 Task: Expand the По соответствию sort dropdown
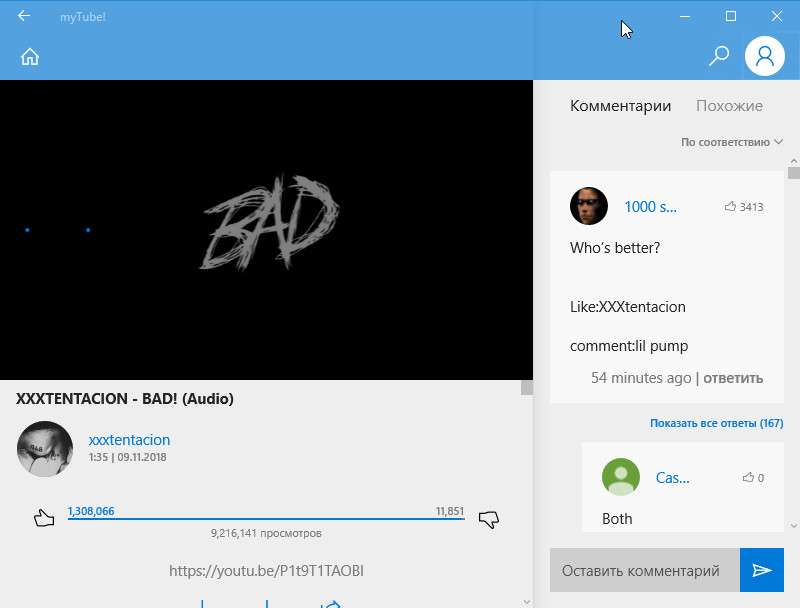pyautogui.click(x=732, y=142)
